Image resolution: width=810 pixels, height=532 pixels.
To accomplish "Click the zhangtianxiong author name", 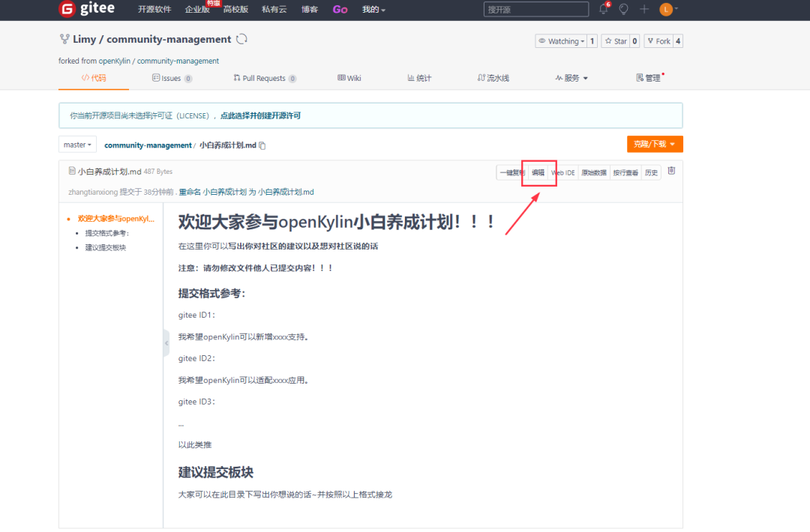I will [x=93, y=192].
